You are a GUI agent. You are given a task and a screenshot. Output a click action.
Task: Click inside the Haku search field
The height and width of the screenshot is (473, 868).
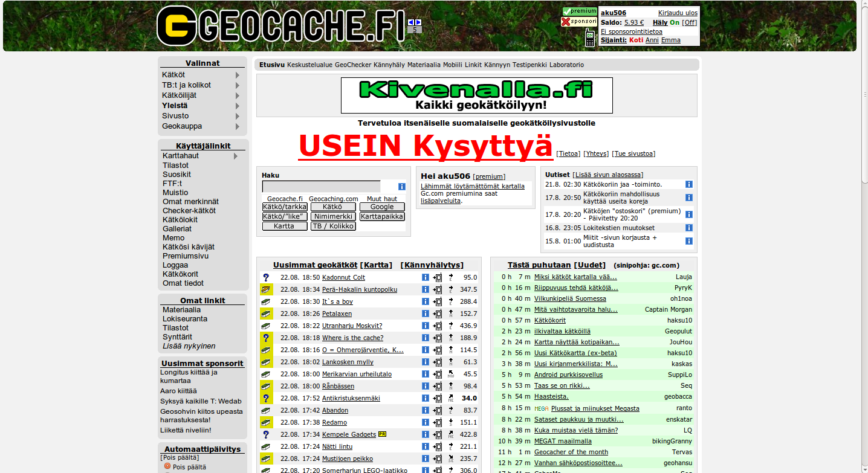point(321,186)
